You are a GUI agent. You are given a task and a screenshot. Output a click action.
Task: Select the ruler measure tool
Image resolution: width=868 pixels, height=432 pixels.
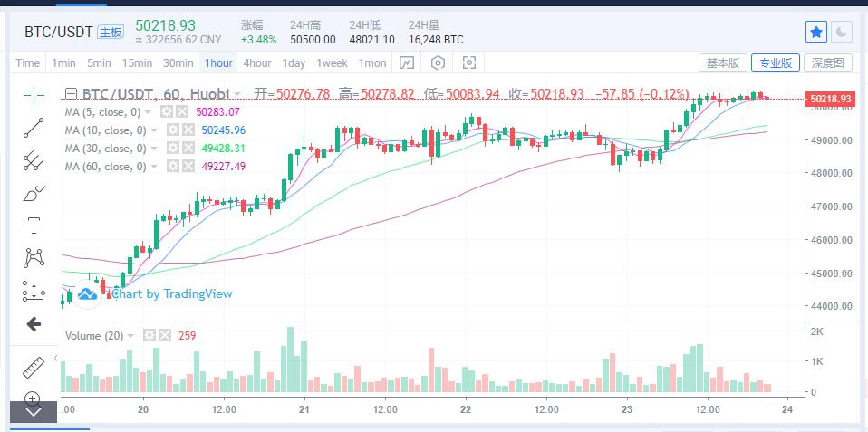[x=34, y=368]
